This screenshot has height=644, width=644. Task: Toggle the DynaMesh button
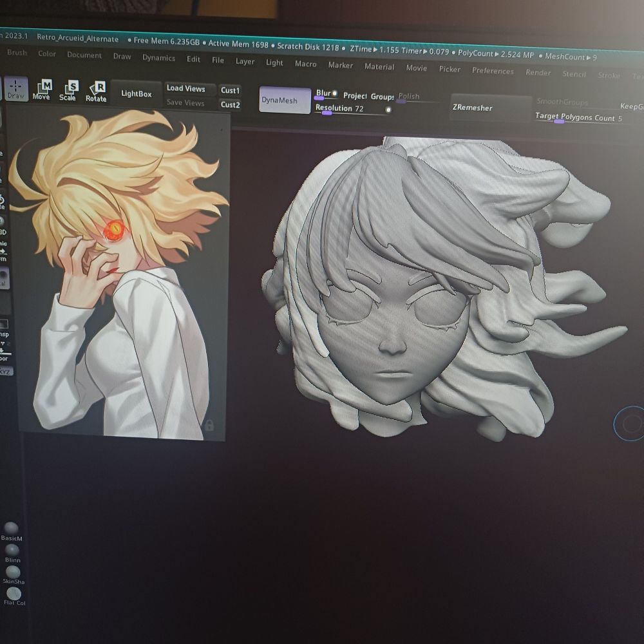[285, 100]
